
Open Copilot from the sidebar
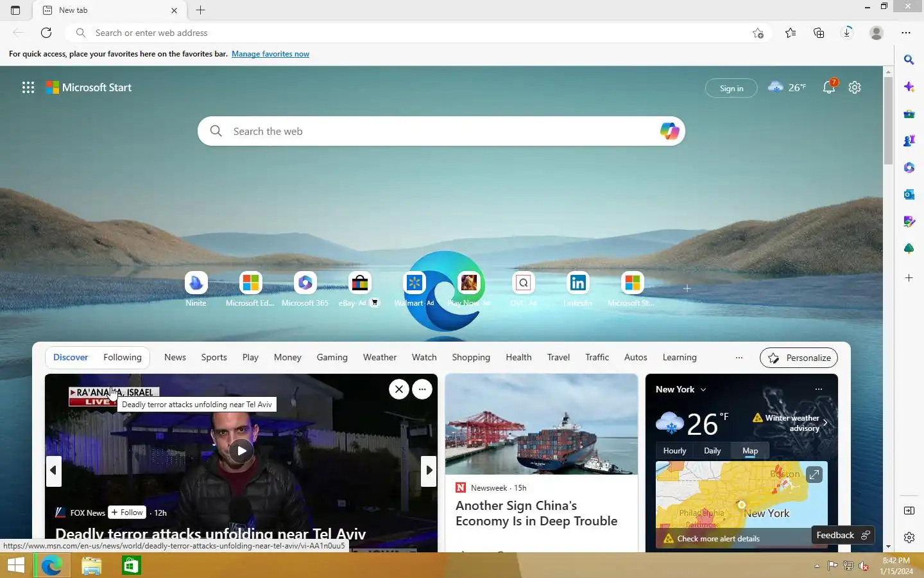point(909,87)
